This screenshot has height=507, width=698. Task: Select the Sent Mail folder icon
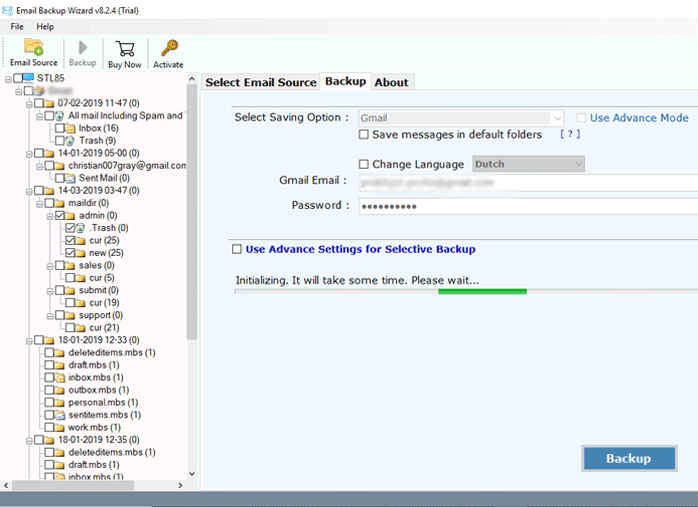pos(72,177)
